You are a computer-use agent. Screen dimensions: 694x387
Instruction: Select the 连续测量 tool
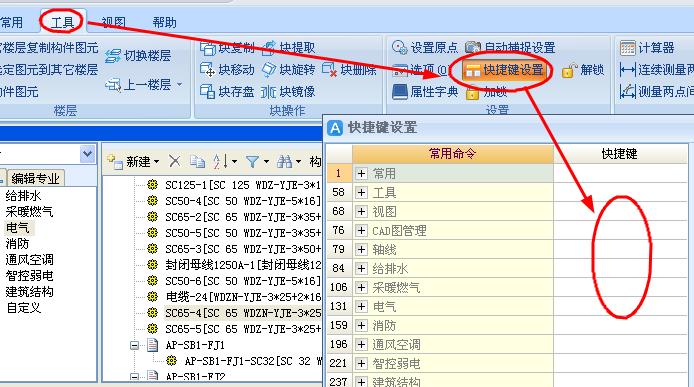pos(657,70)
